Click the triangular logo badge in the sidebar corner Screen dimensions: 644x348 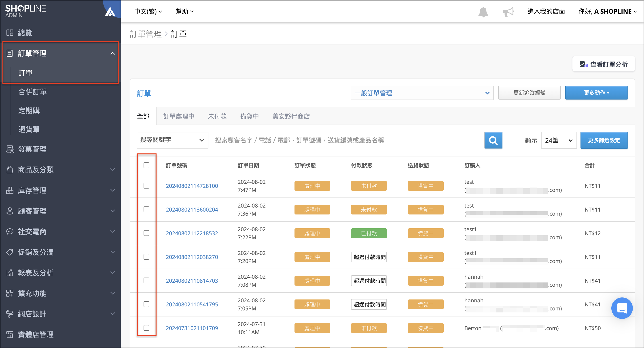pos(110,11)
